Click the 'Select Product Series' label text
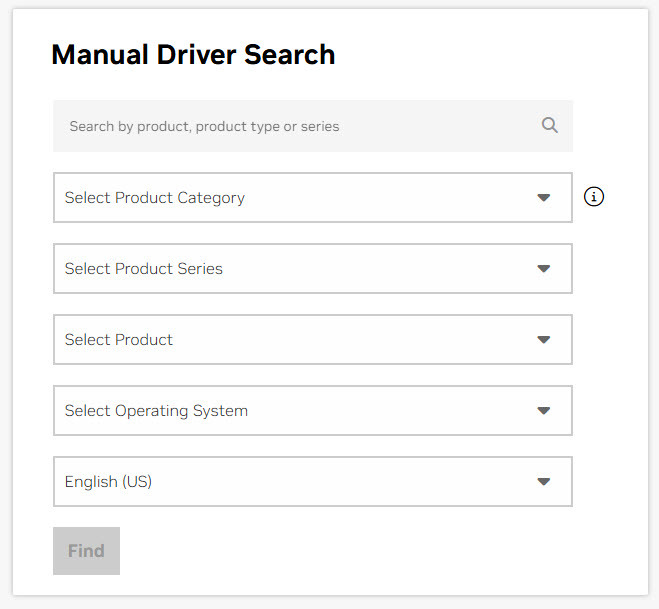 point(143,269)
